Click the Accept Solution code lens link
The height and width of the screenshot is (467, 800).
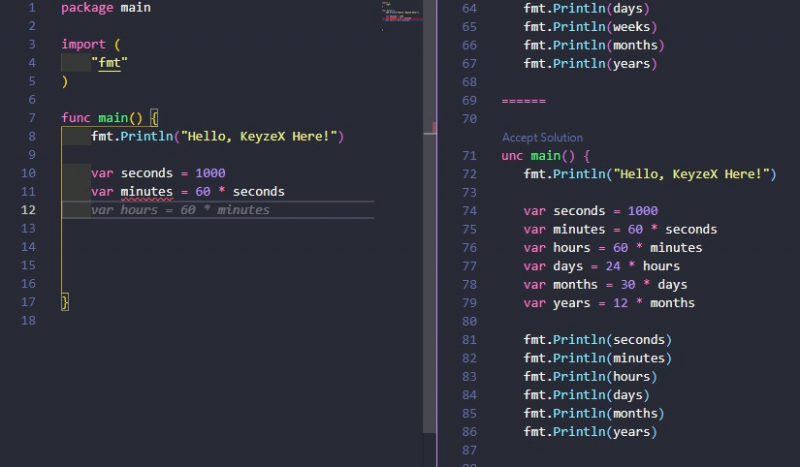coord(541,137)
